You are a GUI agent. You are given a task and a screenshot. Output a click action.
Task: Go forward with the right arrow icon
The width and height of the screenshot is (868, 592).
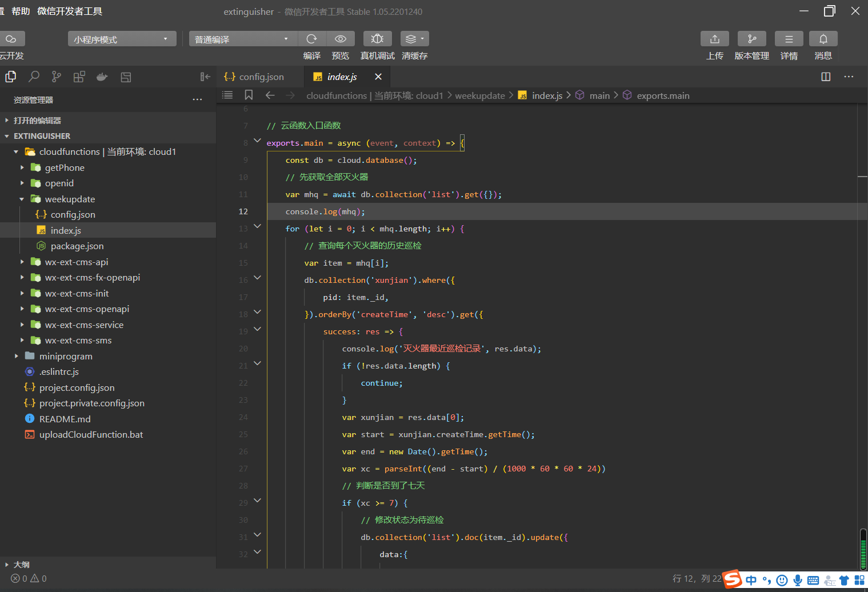coord(290,95)
